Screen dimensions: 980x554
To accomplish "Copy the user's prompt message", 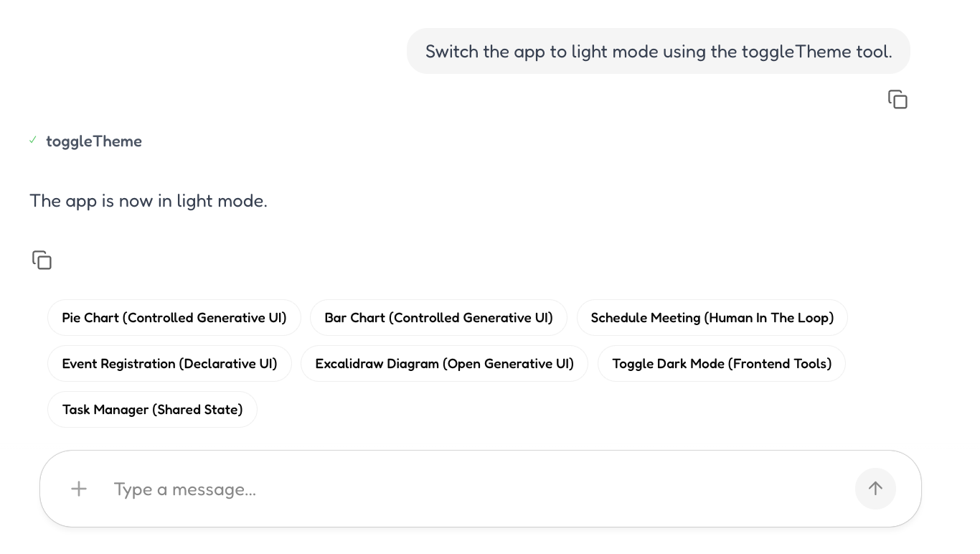I will pyautogui.click(x=897, y=100).
